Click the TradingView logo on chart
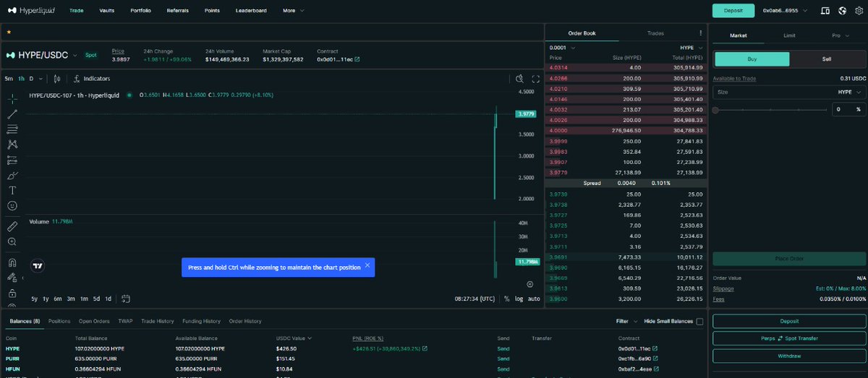 point(38,265)
